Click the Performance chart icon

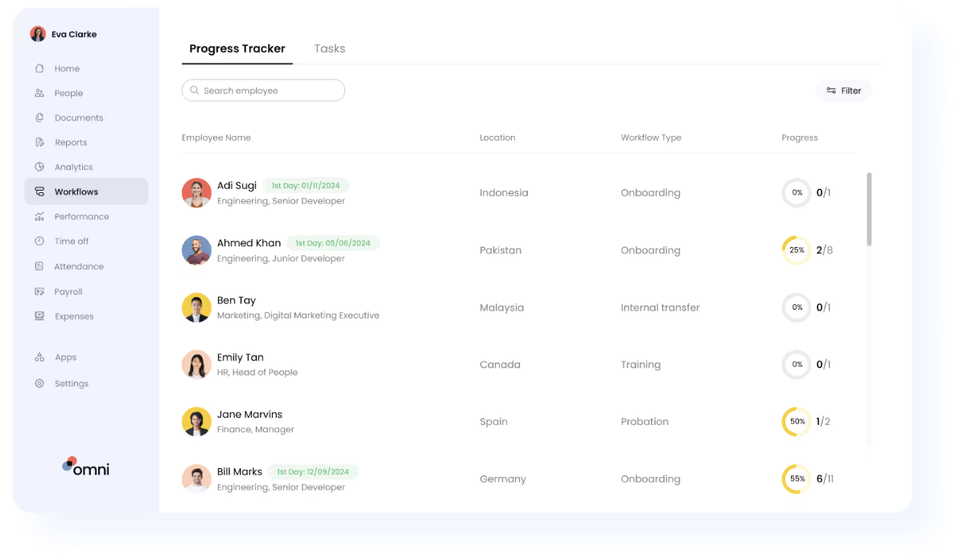(x=39, y=216)
